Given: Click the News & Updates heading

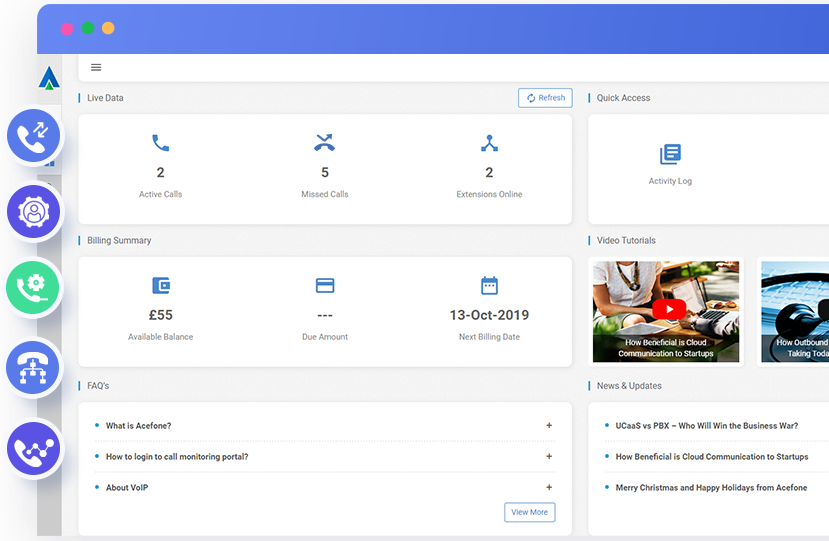Looking at the screenshot, I should (629, 386).
